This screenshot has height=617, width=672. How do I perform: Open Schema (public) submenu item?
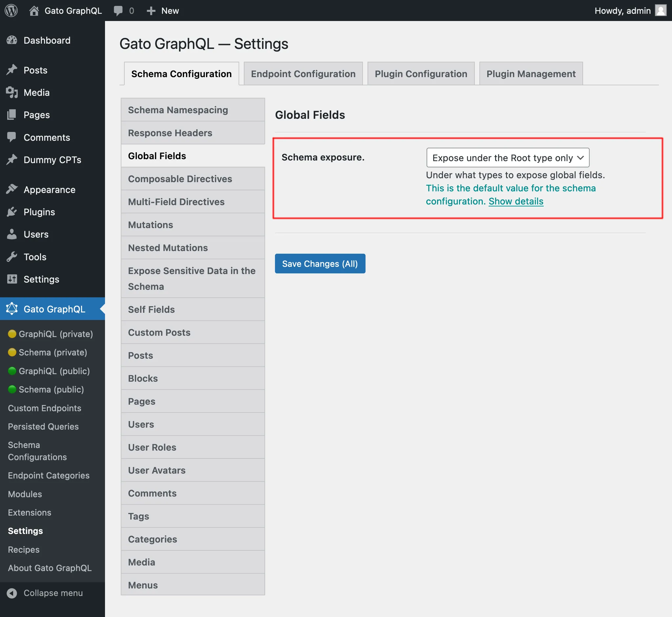[51, 389]
